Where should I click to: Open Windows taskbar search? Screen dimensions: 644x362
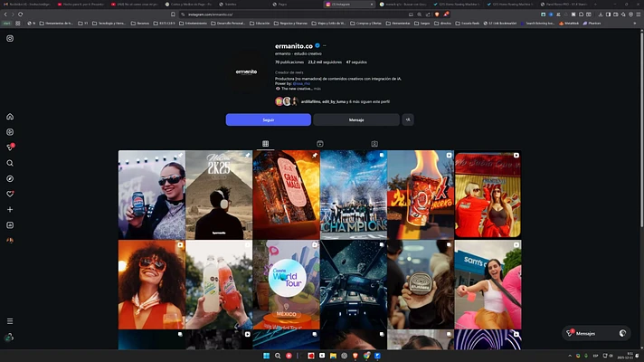click(x=278, y=356)
